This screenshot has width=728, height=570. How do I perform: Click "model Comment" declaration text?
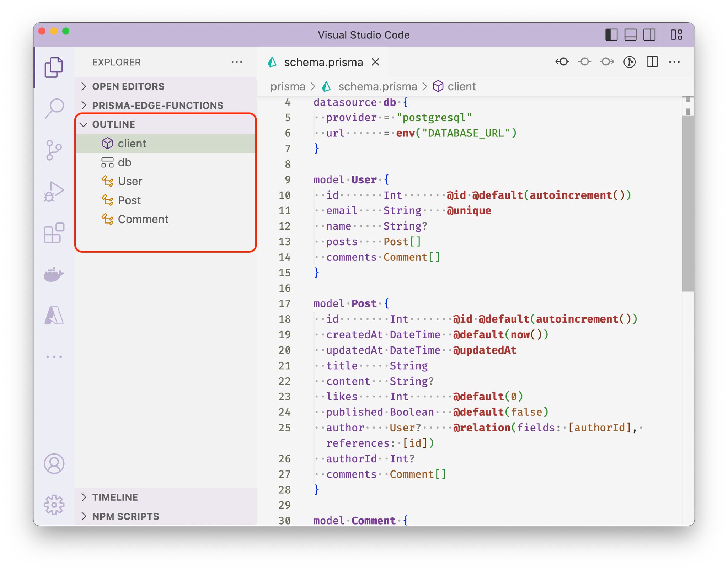pos(354,521)
